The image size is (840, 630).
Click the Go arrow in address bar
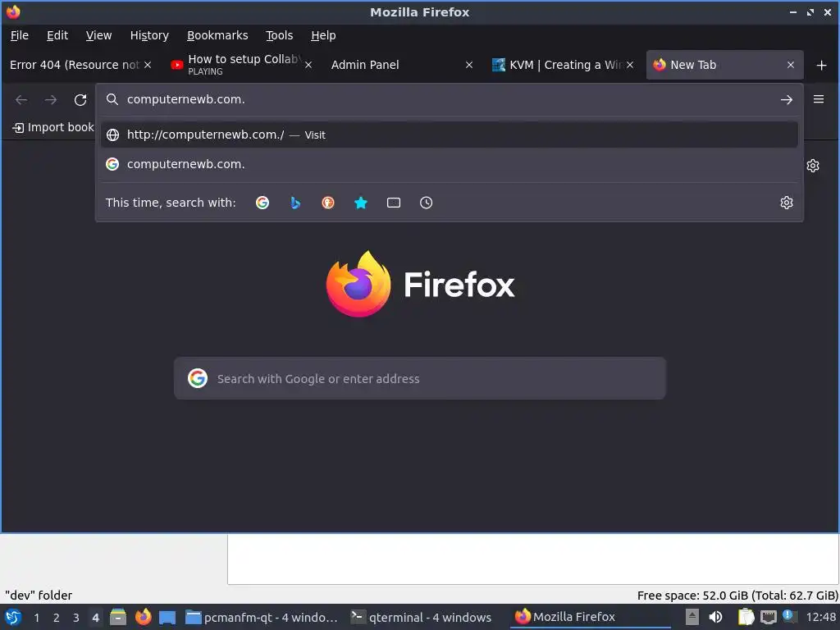point(786,99)
